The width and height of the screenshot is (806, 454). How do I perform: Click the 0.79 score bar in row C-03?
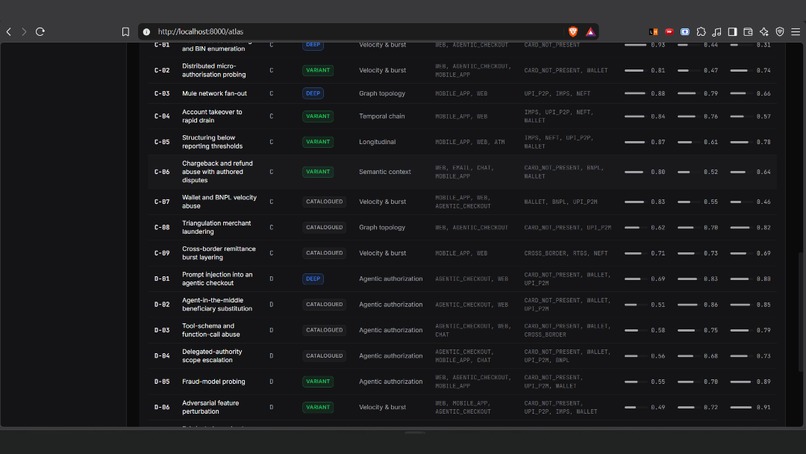[x=686, y=94]
